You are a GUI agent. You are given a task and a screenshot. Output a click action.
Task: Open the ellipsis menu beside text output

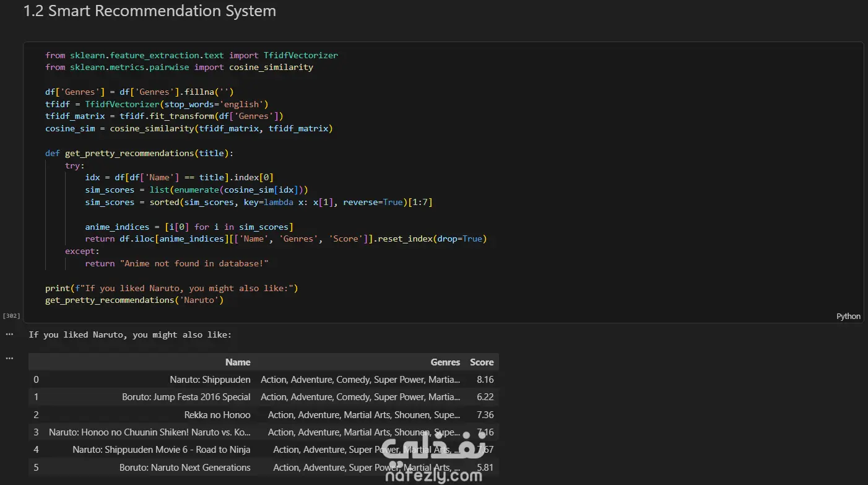(x=9, y=334)
